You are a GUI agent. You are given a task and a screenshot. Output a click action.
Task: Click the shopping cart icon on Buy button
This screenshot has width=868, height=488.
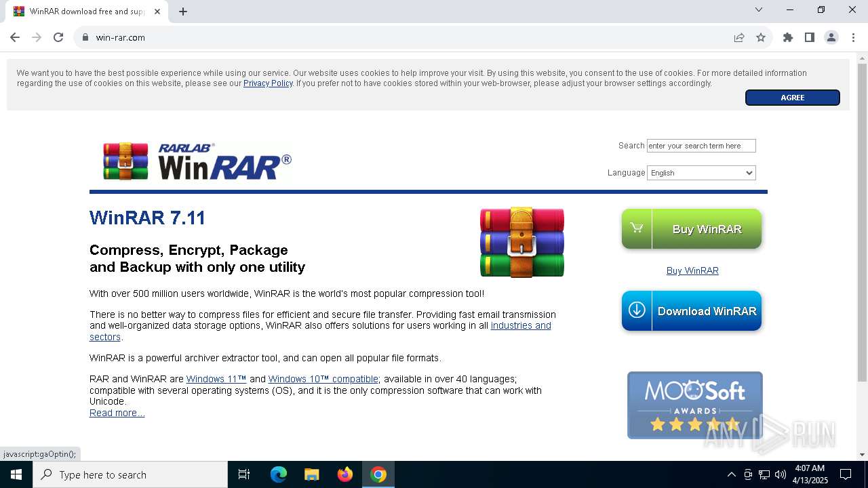click(637, 228)
